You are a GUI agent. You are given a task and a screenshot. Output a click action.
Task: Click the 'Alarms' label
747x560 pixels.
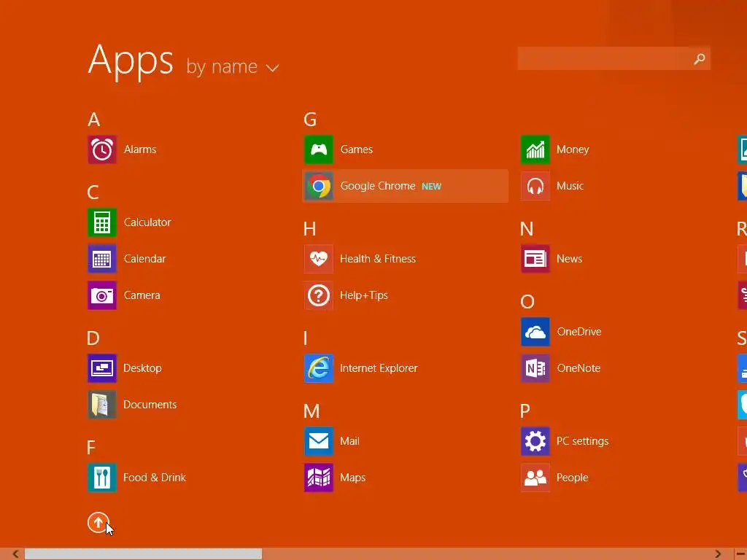140,149
